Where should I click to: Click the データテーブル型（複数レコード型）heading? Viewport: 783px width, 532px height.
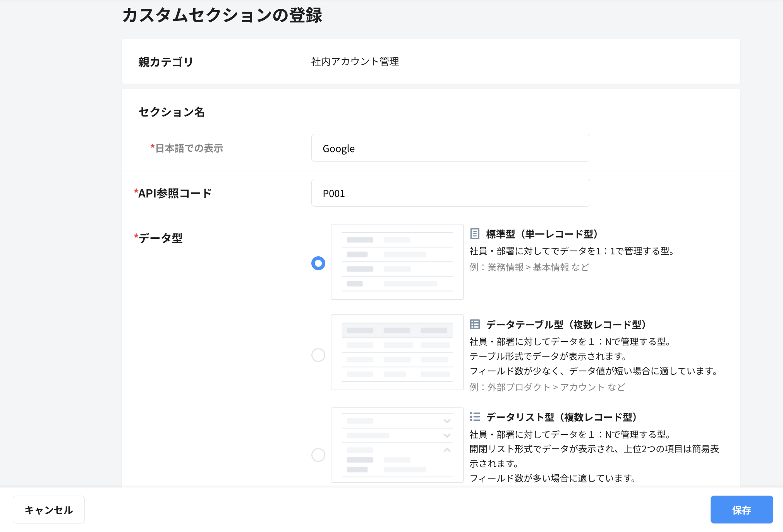pos(566,324)
